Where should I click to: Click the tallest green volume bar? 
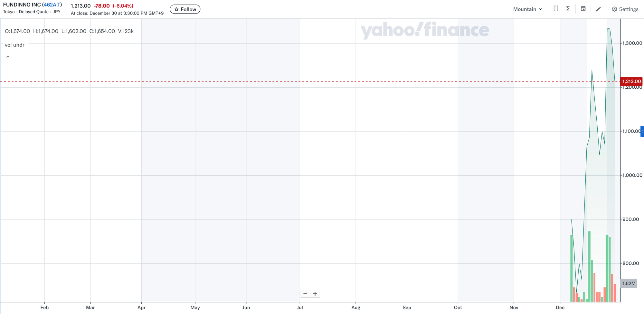click(589, 266)
